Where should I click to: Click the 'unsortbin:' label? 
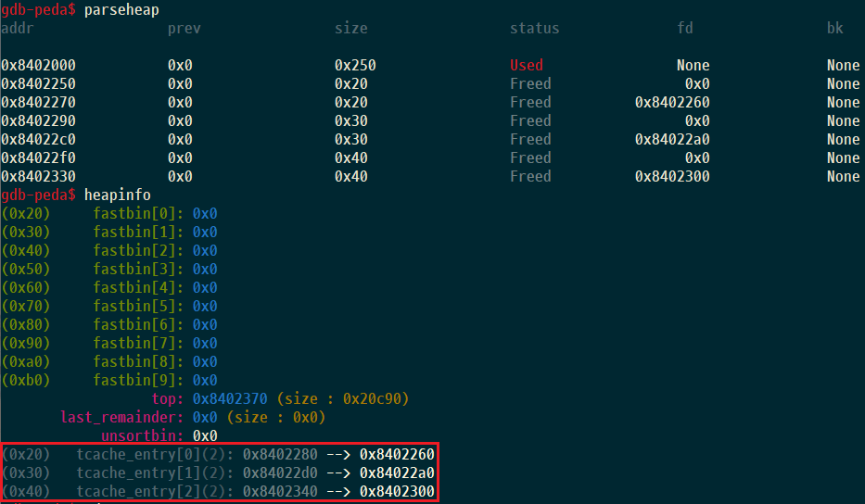pyautogui.click(x=143, y=436)
